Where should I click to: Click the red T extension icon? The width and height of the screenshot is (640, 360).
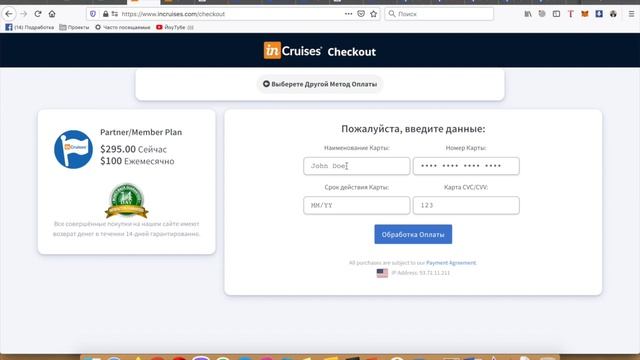pyautogui.click(x=571, y=14)
